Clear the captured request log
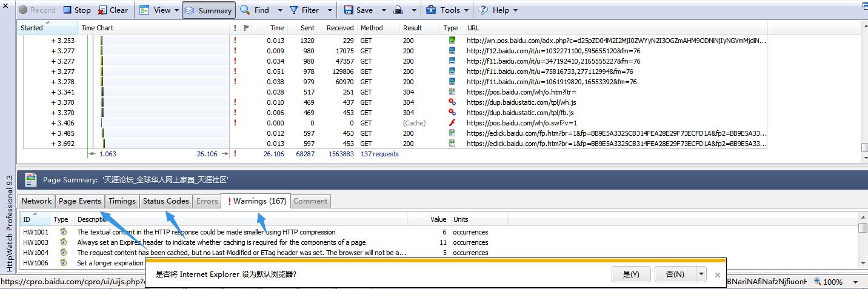This screenshot has height=289, width=868. pyautogui.click(x=113, y=10)
